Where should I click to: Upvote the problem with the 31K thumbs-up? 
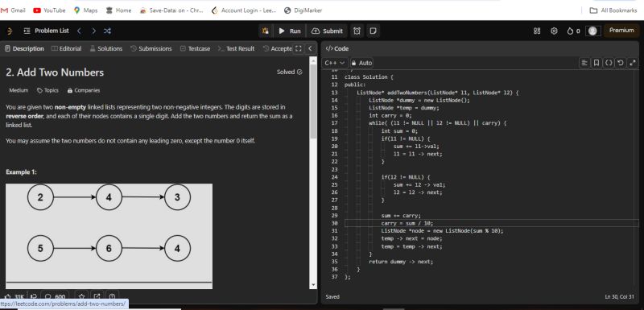(14, 296)
